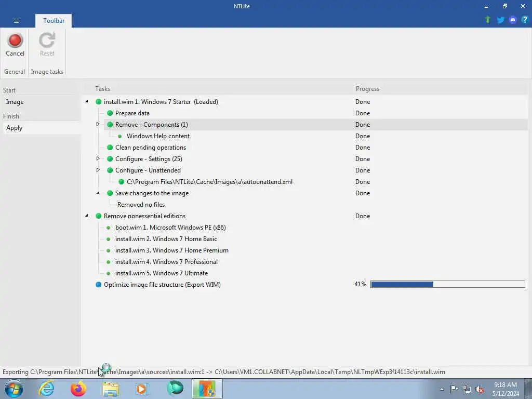Screen dimensions: 532x399
Task: Click small dot beside boot.wim Windows PE
Action: 108,228
